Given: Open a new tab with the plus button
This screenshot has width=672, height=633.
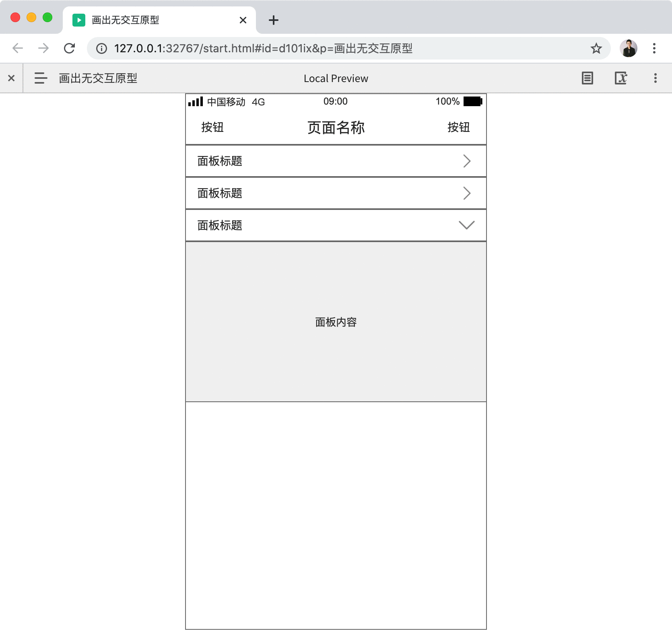Looking at the screenshot, I should coord(273,20).
